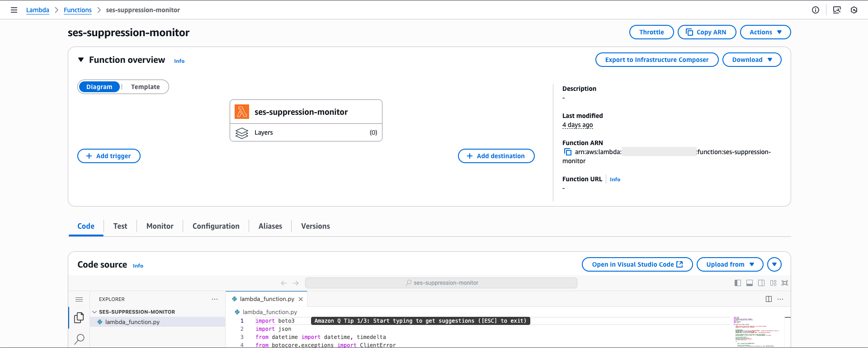
Task: Click Export to Infrastructure Composer
Action: 657,60
